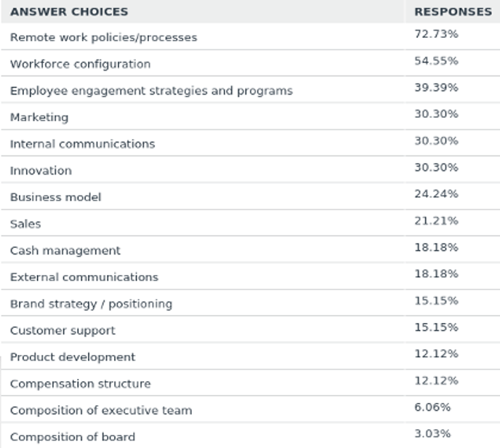Click the Customer support row label
This screenshot has width=500, height=448.
(62, 331)
